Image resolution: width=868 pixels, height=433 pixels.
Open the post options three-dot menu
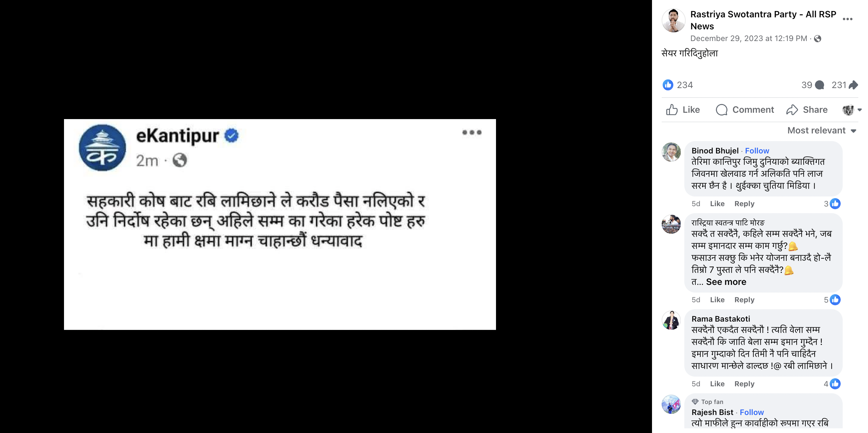click(847, 19)
